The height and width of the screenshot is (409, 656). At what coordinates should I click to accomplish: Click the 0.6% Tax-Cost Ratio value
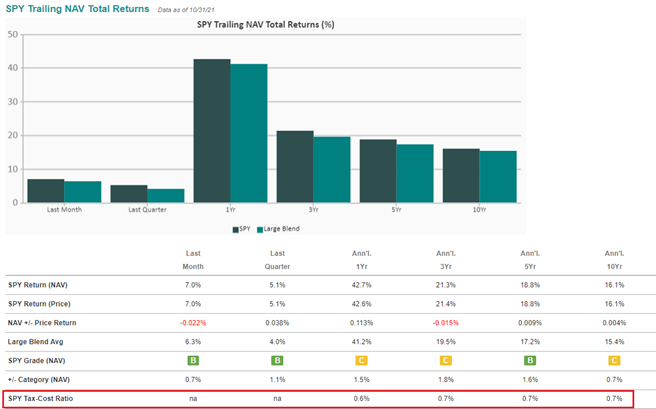[361, 399]
